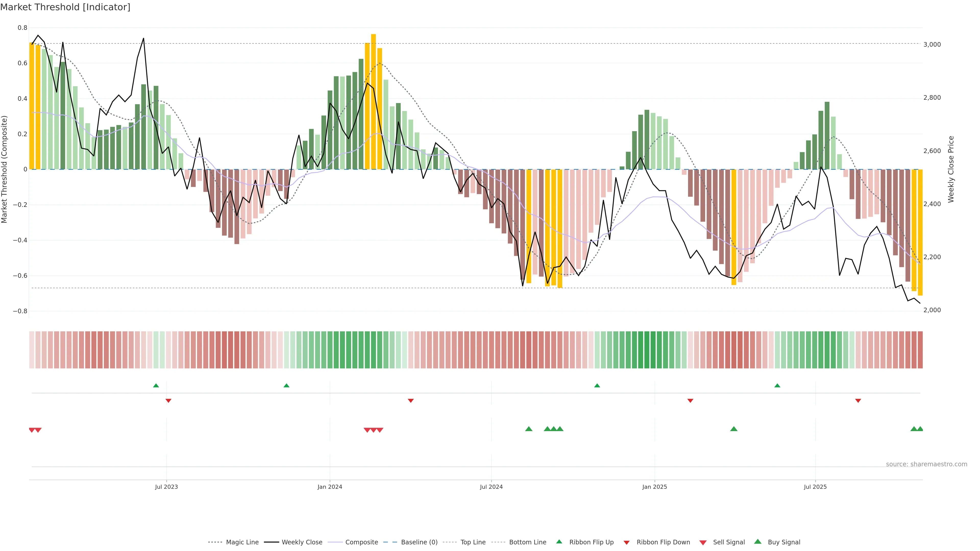Screen dimensions: 980x551
Task: Click the 3,000 right axis price label
Action: [x=932, y=44]
